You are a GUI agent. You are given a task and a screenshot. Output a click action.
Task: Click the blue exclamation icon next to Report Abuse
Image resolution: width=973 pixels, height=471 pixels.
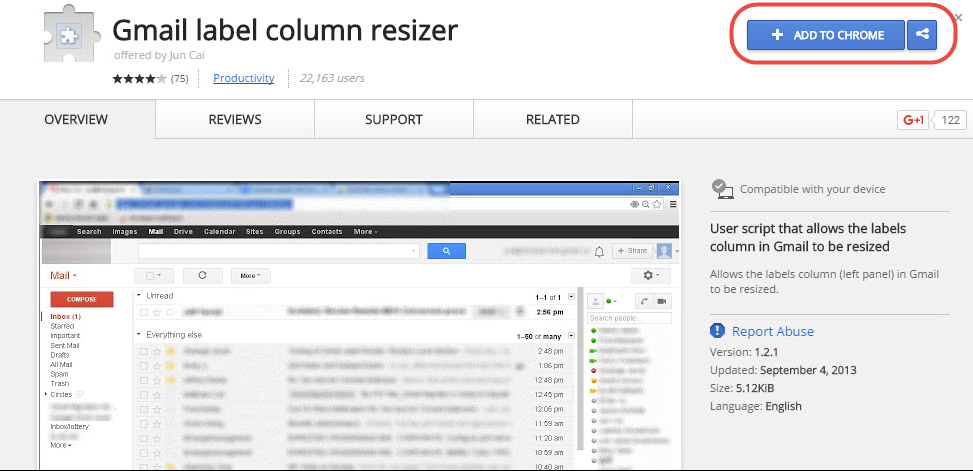point(717,331)
